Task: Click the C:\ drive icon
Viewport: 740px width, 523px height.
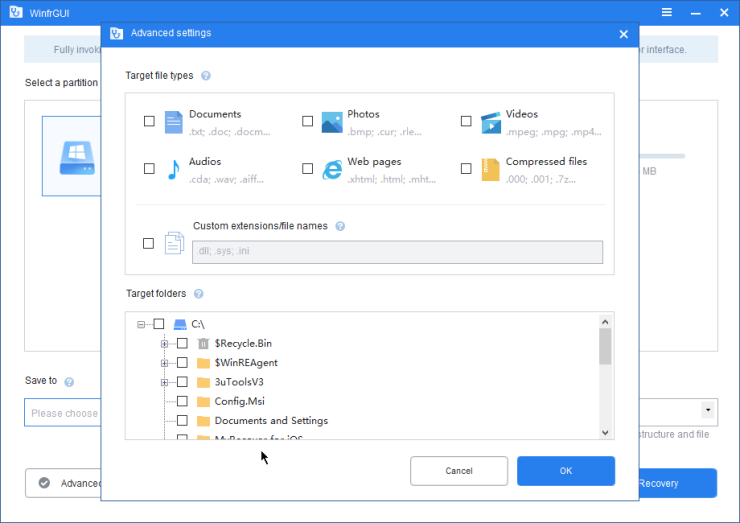Action: [180, 324]
